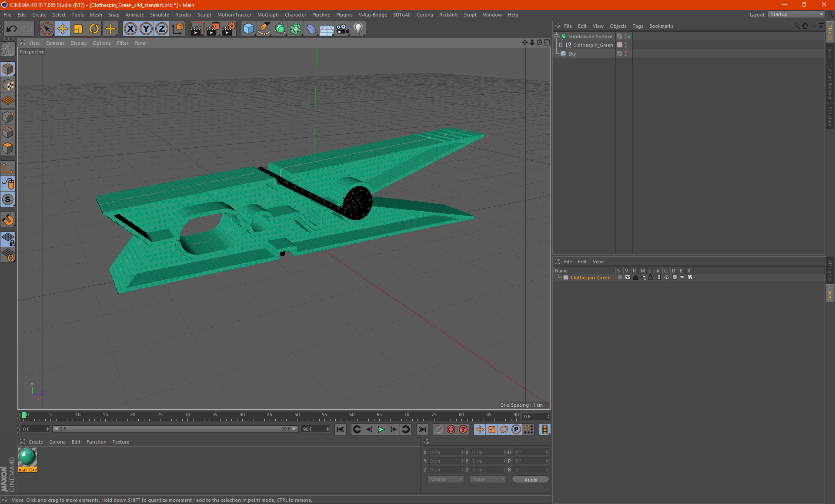Viewport: 835px width, 504px height.
Task: Add a Cube primitive object
Action: [248, 29]
